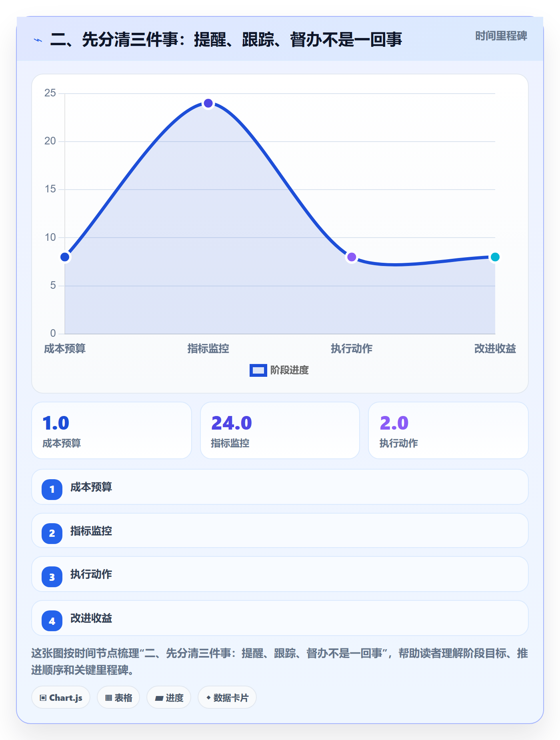Click step badge number 1
This screenshot has height=740, width=560.
tap(52, 489)
